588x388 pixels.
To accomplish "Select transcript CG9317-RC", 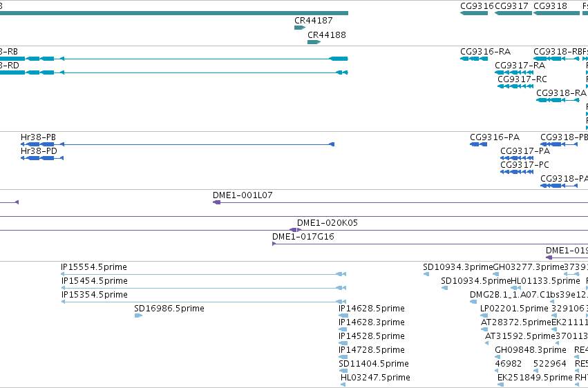I will tap(515, 86).
